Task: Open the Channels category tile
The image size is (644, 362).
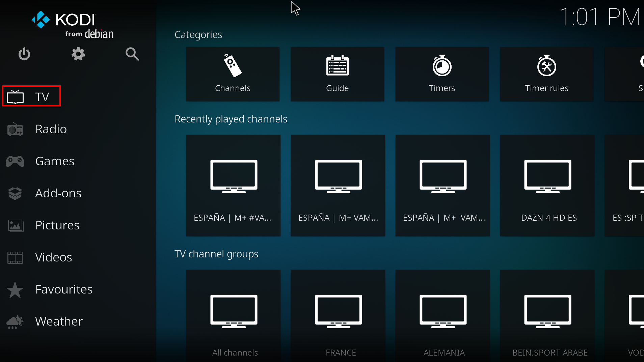Action: pos(233,74)
